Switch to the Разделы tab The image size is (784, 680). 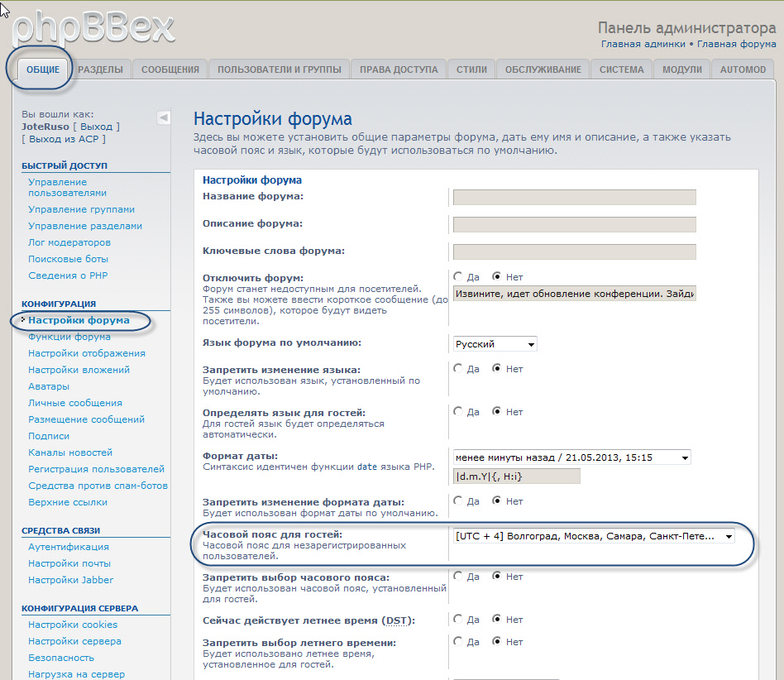tap(101, 70)
